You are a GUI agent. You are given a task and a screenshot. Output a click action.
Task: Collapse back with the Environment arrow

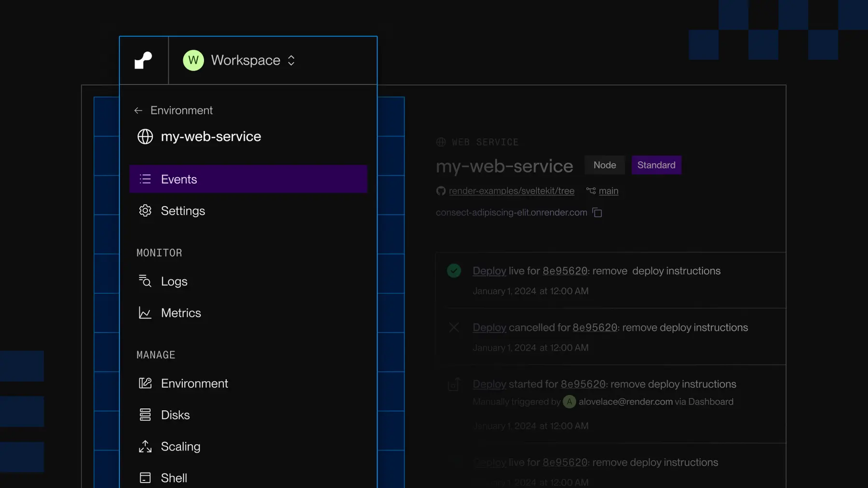click(x=138, y=110)
